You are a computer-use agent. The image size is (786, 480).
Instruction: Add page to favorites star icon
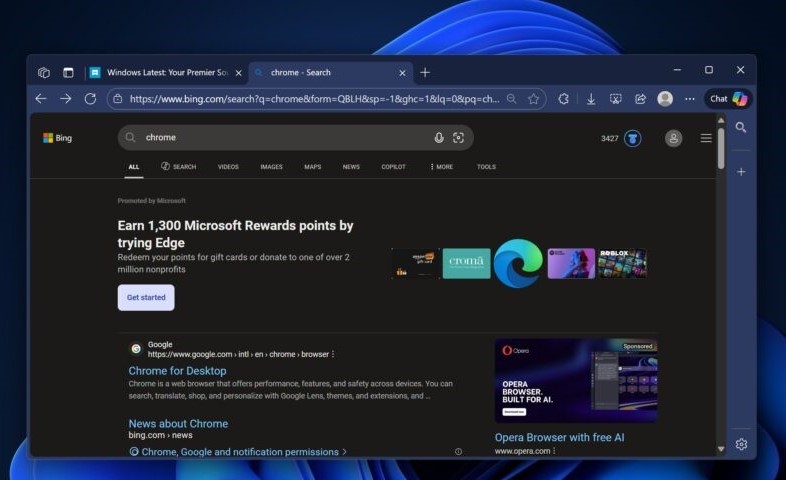click(534, 99)
